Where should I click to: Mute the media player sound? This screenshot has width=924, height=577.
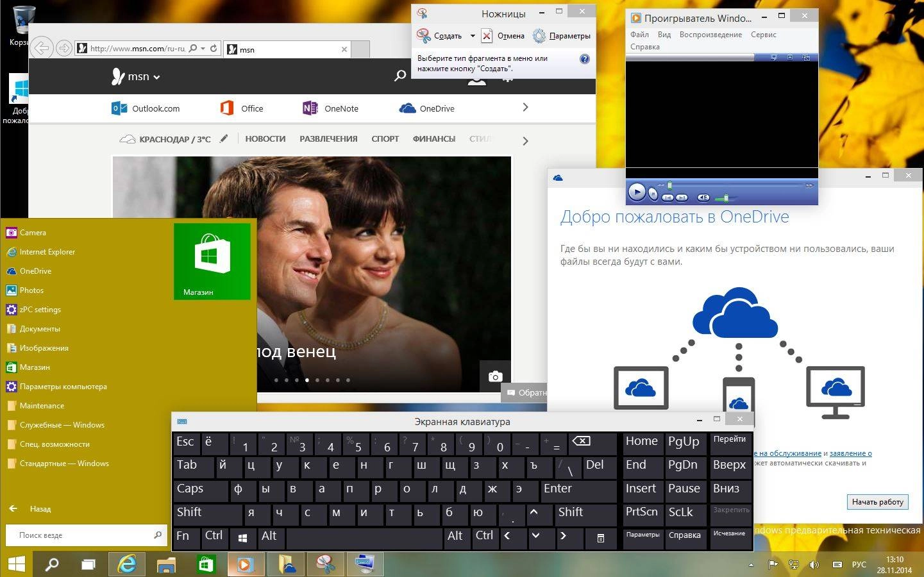703,197
